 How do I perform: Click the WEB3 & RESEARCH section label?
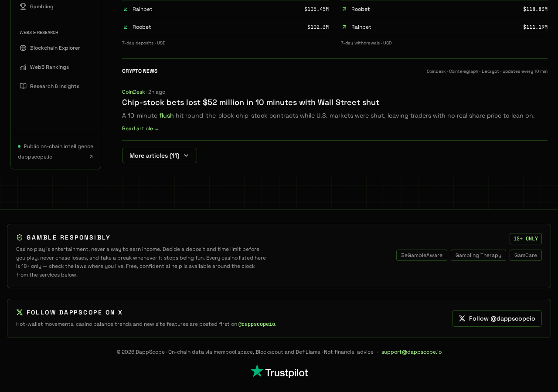[x=39, y=33]
